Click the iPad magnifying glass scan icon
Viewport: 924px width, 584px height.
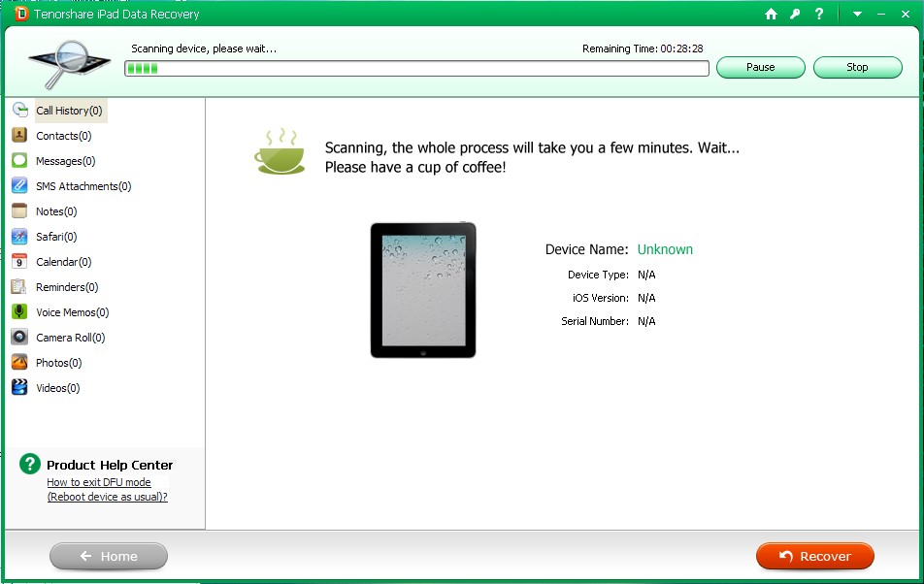[x=69, y=64]
